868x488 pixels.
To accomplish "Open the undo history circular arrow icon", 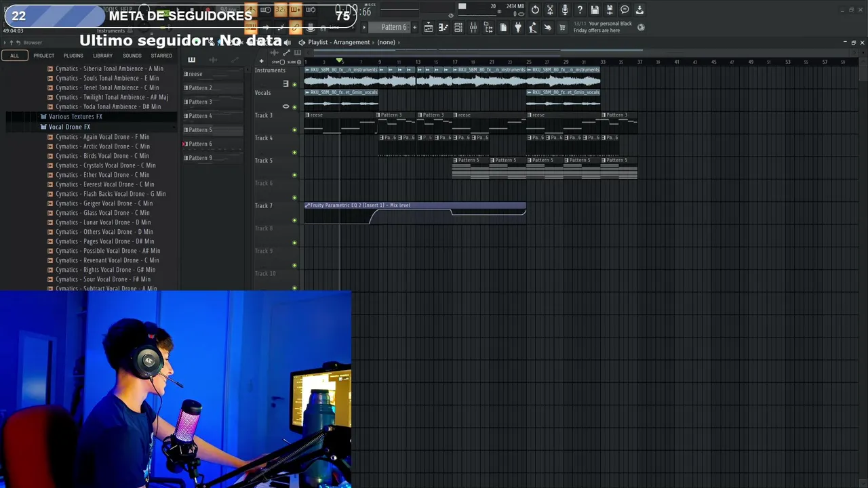I will [x=535, y=9].
